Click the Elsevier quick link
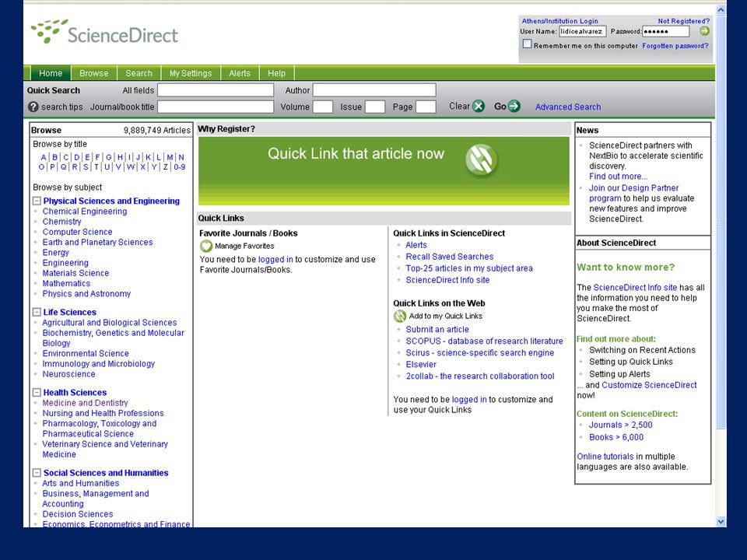747x560 pixels. [x=421, y=365]
